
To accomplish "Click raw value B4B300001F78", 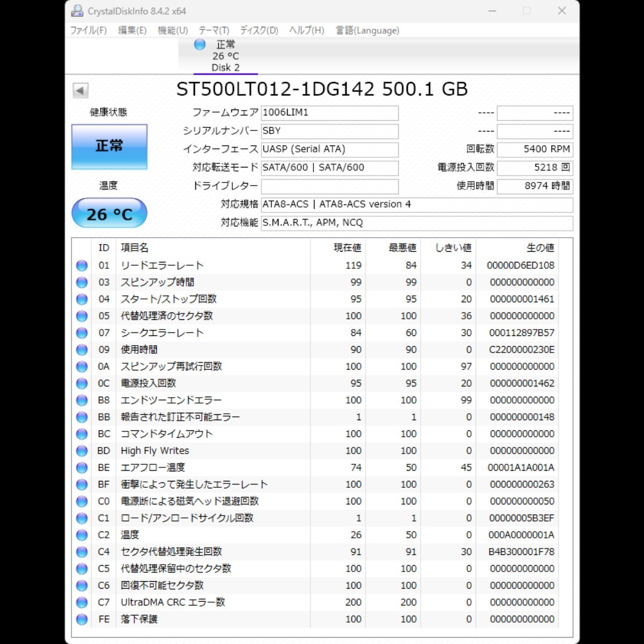I will point(522,552).
